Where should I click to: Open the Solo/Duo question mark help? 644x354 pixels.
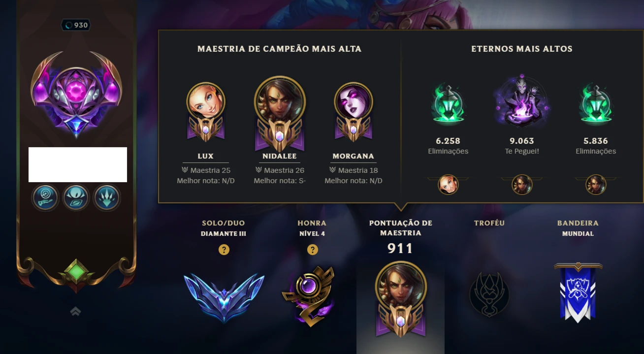(x=224, y=250)
